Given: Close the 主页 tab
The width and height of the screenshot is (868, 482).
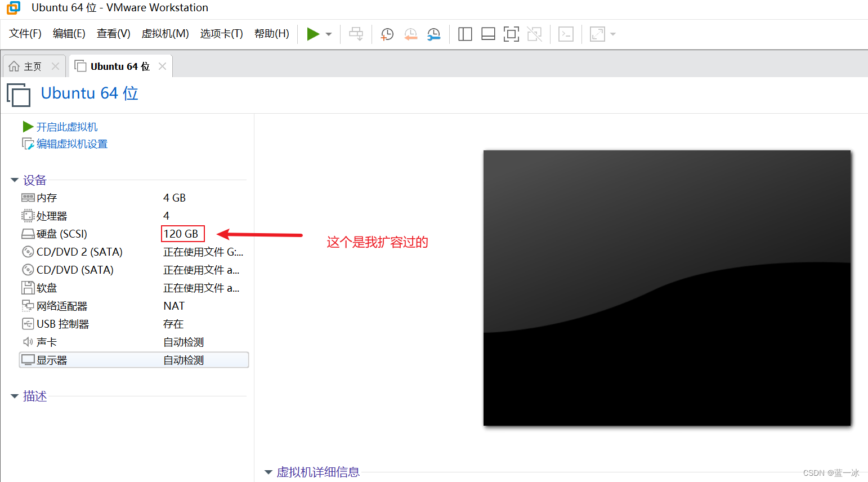Looking at the screenshot, I should coord(55,66).
